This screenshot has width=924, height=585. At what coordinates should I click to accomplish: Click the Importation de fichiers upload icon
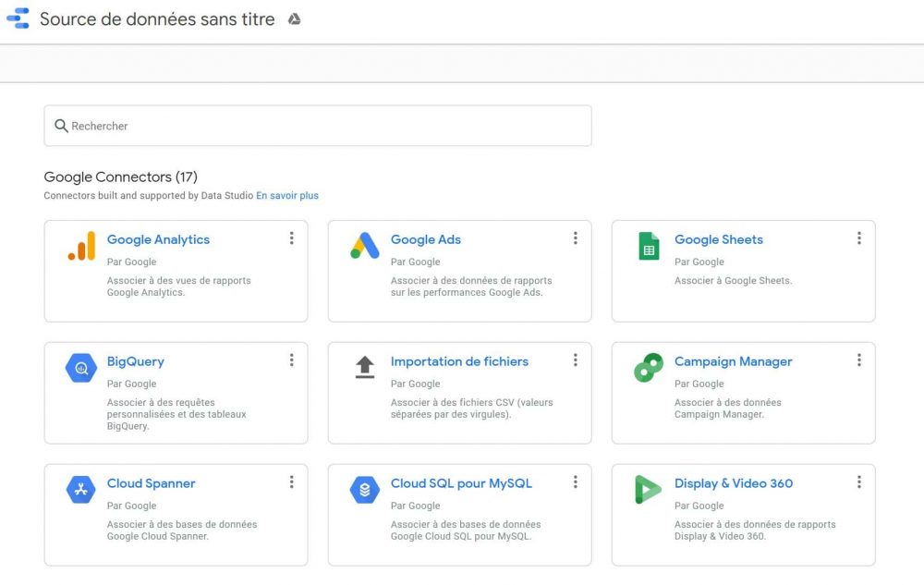tap(364, 367)
